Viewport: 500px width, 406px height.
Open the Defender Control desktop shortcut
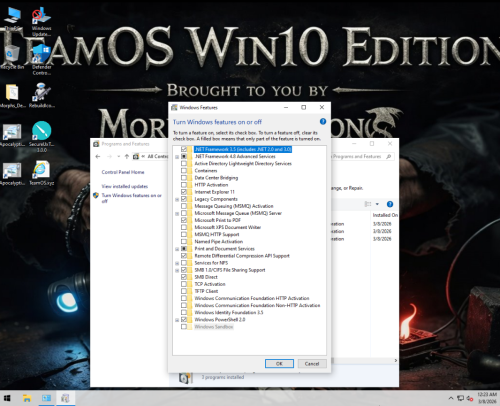point(42,59)
